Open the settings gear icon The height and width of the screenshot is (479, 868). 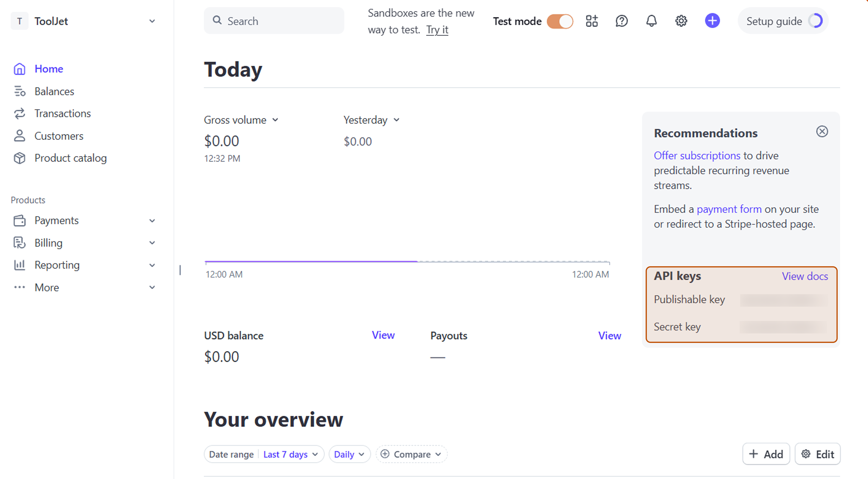(x=681, y=21)
